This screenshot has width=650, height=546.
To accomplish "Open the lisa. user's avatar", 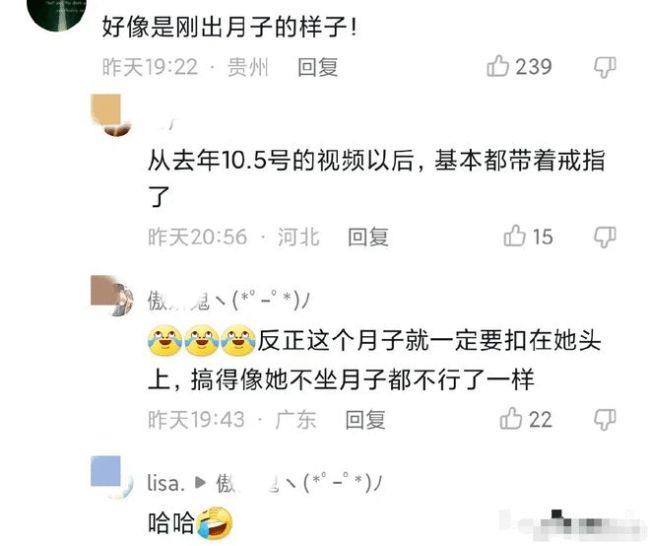I will [x=112, y=477].
